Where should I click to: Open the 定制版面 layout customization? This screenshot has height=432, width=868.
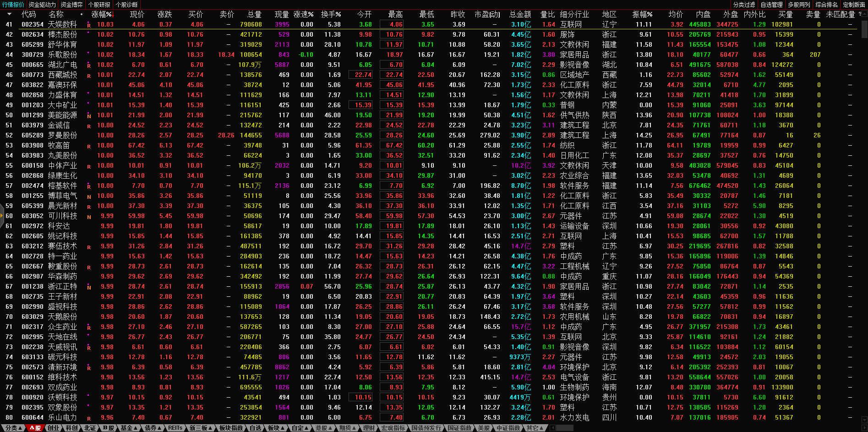854,5
